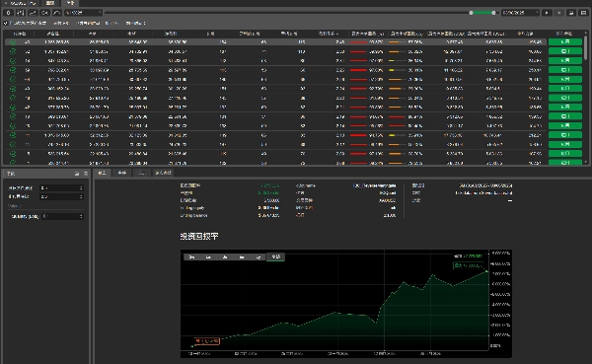Open the fourth tab of the details panel

[164, 173]
